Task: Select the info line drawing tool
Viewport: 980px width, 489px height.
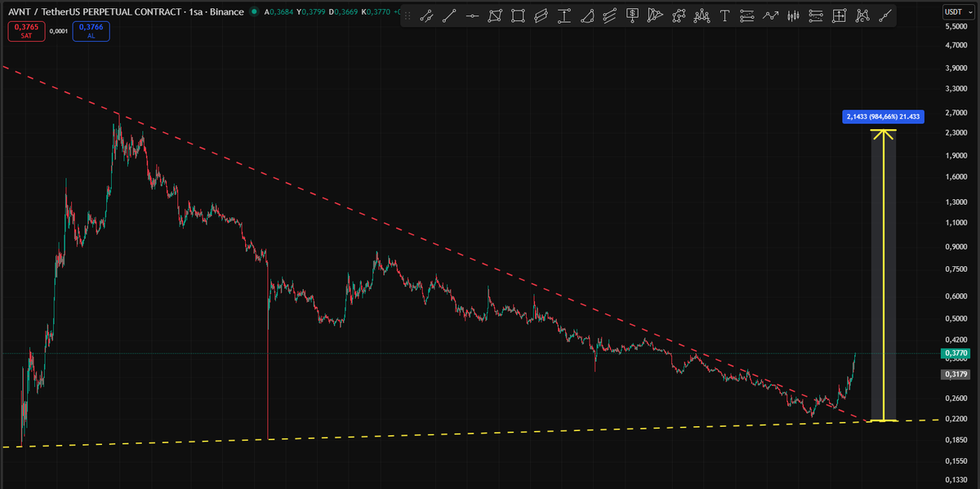Action: [426, 16]
